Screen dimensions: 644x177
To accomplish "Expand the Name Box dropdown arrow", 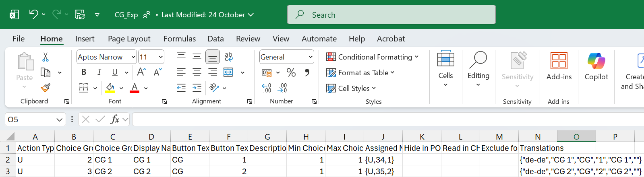I will tap(59, 119).
